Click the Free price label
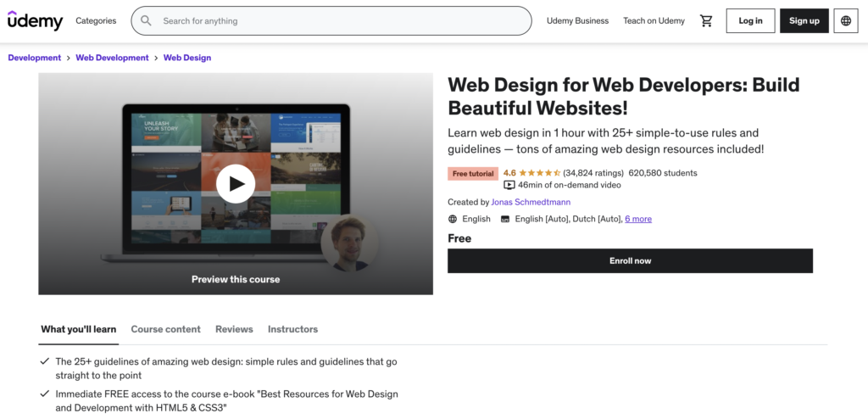 click(x=459, y=238)
